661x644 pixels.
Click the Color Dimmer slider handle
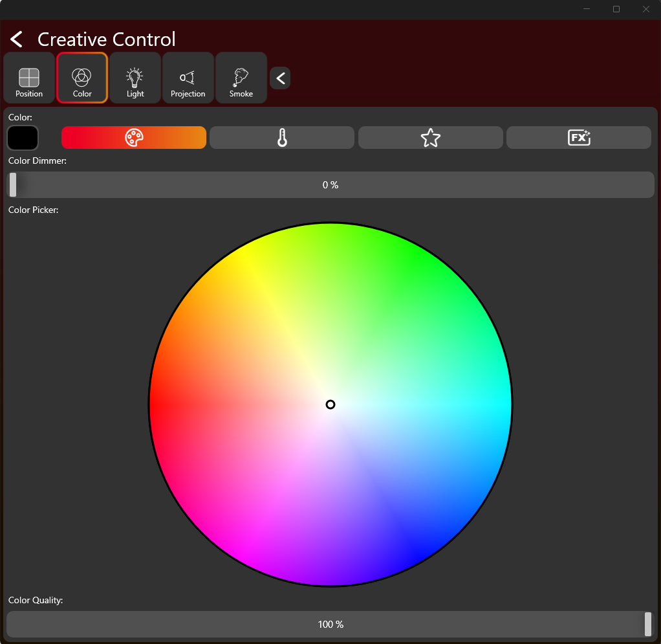point(13,185)
